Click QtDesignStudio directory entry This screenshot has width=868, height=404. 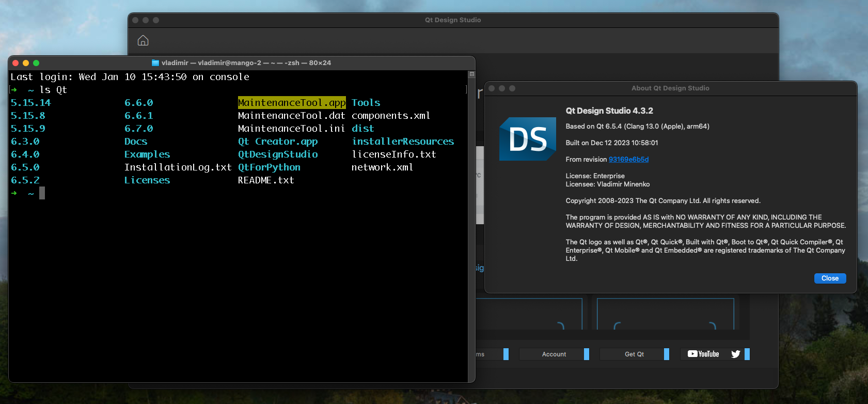278,154
